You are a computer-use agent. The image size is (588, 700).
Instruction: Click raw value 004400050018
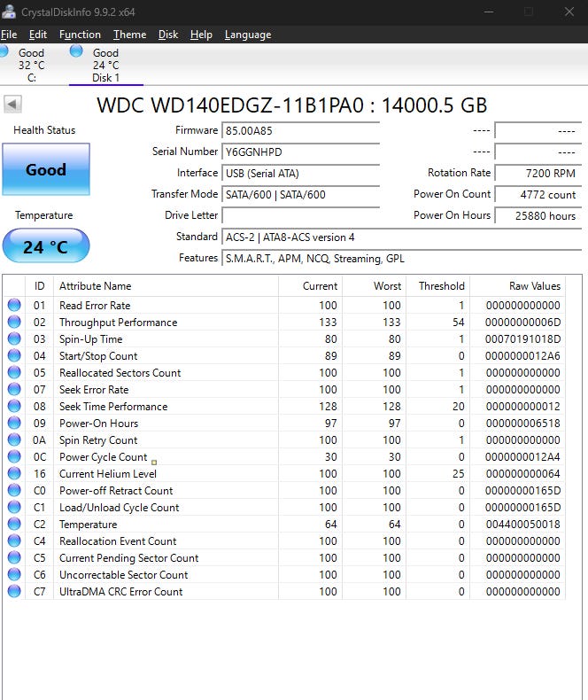coord(522,524)
